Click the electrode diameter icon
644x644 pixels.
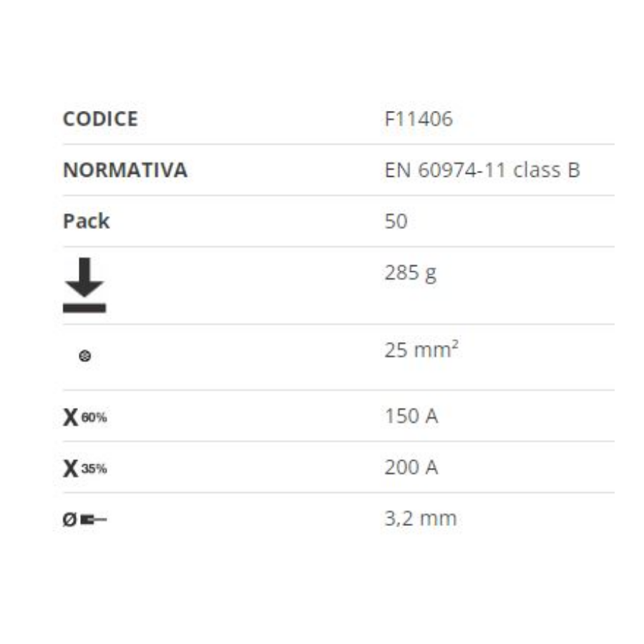point(84,519)
